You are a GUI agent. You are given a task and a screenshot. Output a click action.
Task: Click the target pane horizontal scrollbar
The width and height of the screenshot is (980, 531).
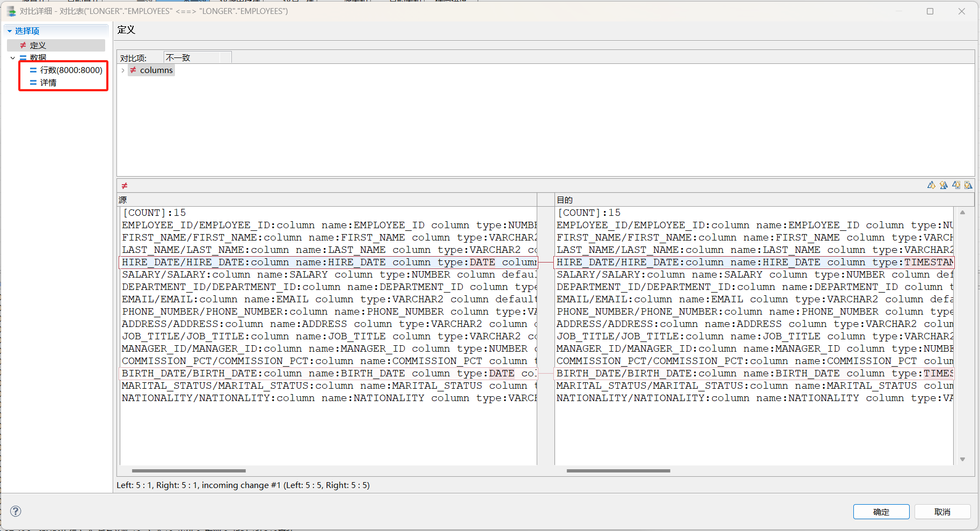point(618,471)
